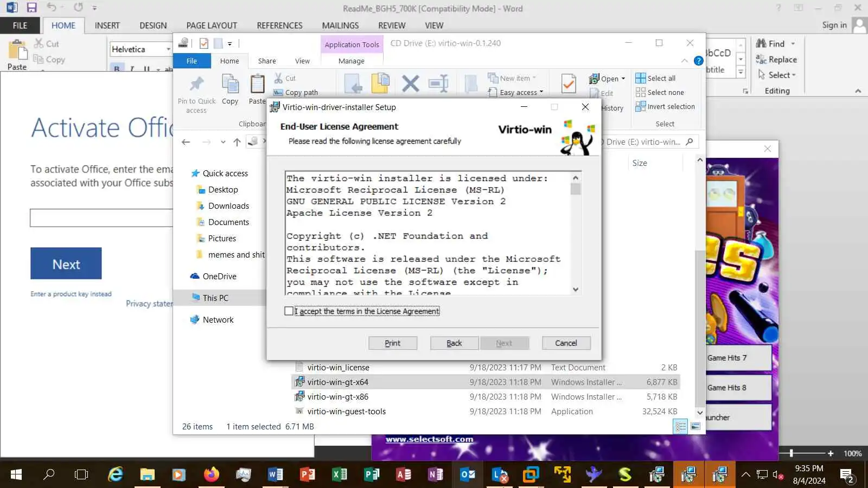Switch Explorer to large icons view
This screenshot has width=868, height=488.
point(695,427)
